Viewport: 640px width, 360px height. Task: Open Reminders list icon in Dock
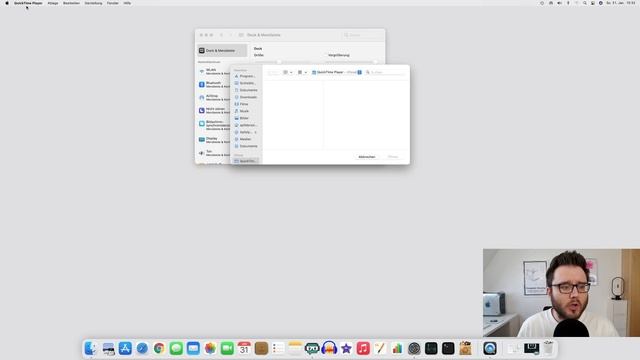click(x=278, y=349)
